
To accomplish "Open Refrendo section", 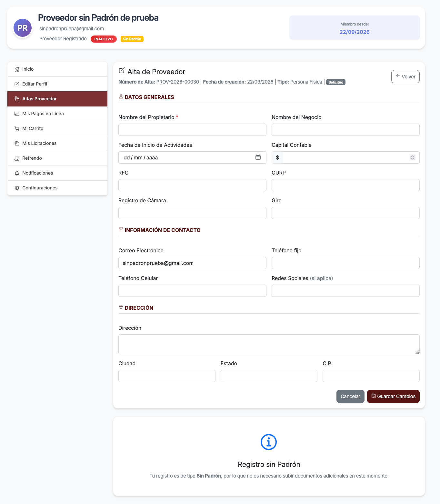I will click(x=57, y=158).
